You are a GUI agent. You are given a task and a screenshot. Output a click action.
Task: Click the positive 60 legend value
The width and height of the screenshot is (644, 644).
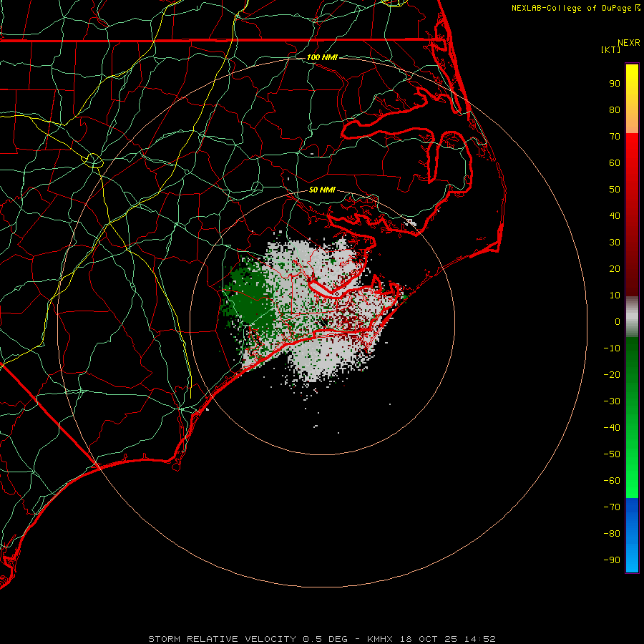(615, 162)
